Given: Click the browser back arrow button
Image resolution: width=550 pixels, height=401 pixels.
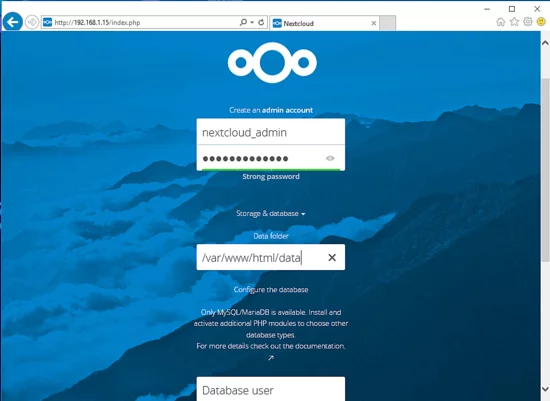Looking at the screenshot, I should tap(13, 22).
